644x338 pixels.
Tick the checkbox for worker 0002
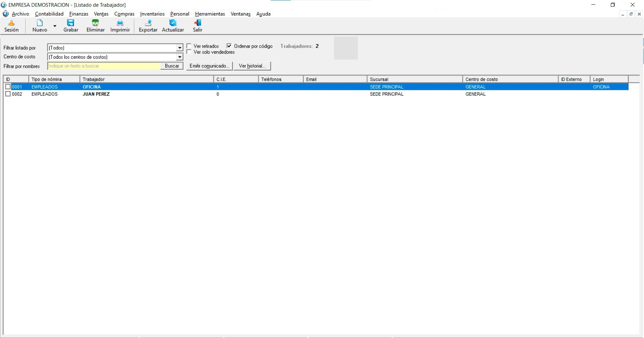tap(8, 94)
